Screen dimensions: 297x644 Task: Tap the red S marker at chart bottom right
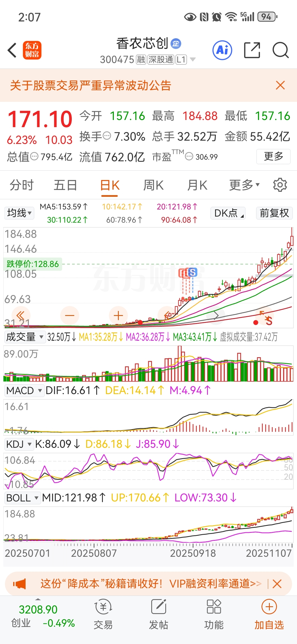(x=269, y=321)
